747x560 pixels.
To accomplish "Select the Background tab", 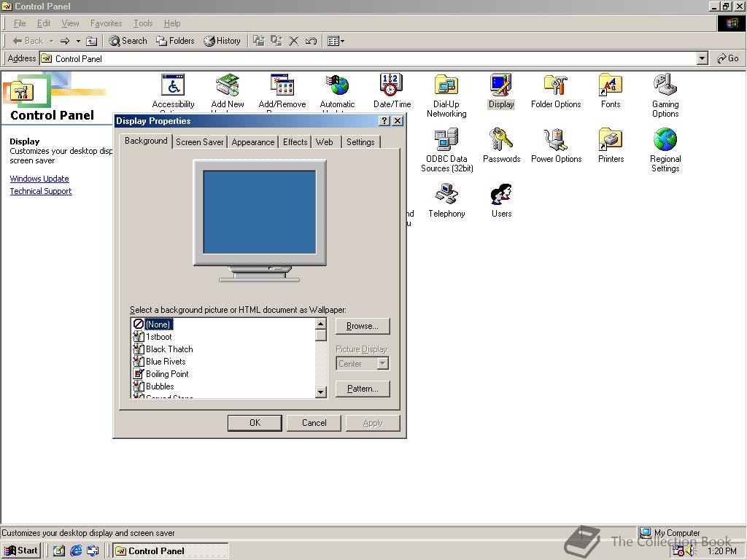I will click(x=146, y=141).
